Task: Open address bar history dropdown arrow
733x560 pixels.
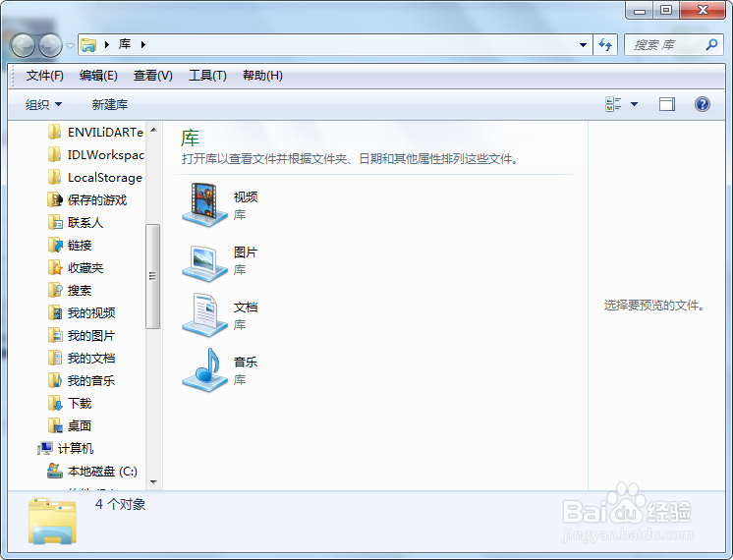Action: click(583, 45)
